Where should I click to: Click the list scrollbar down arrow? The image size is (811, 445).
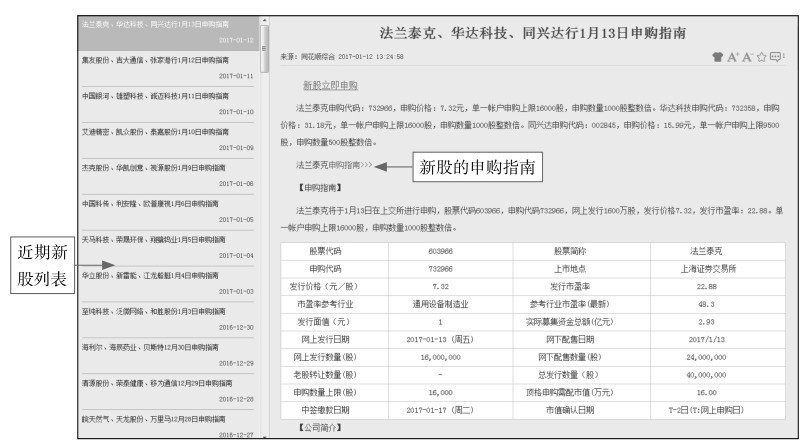[264, 436]
